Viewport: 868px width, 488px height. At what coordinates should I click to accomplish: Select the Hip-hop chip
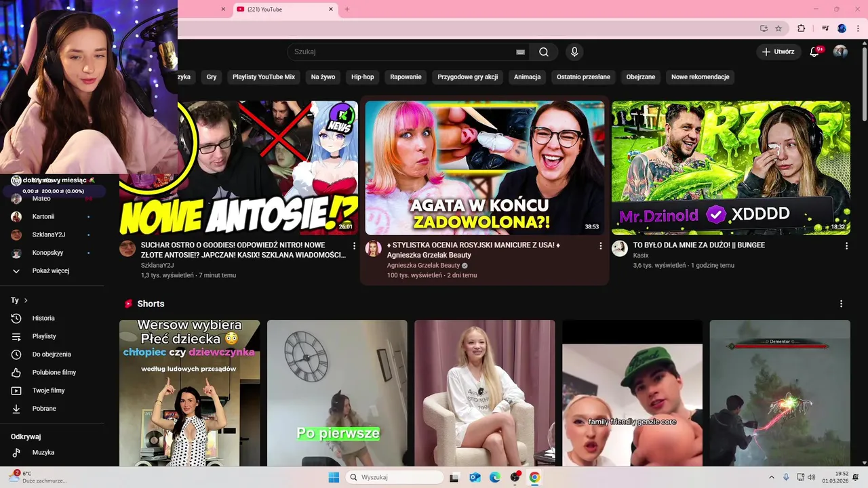pos(363,77)
